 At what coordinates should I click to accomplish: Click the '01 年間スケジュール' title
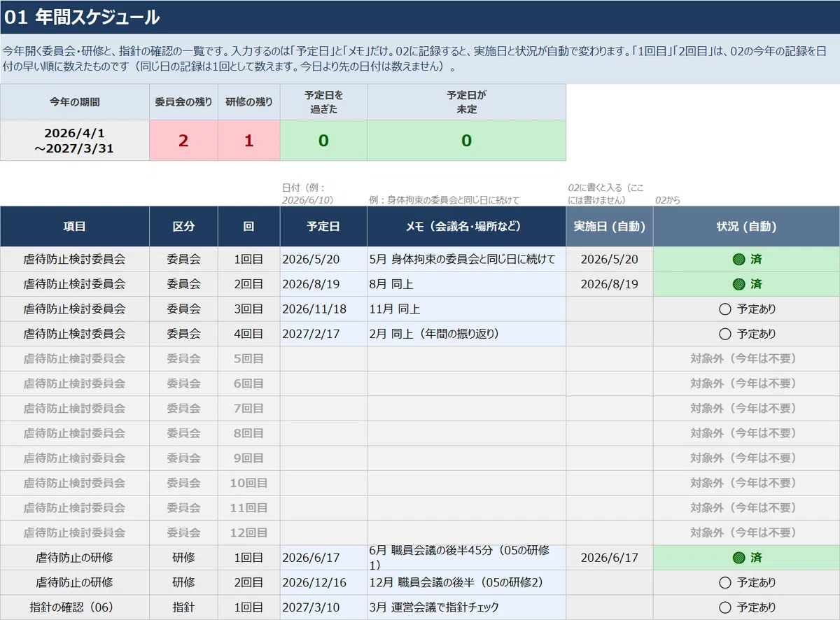pos(82,17)
